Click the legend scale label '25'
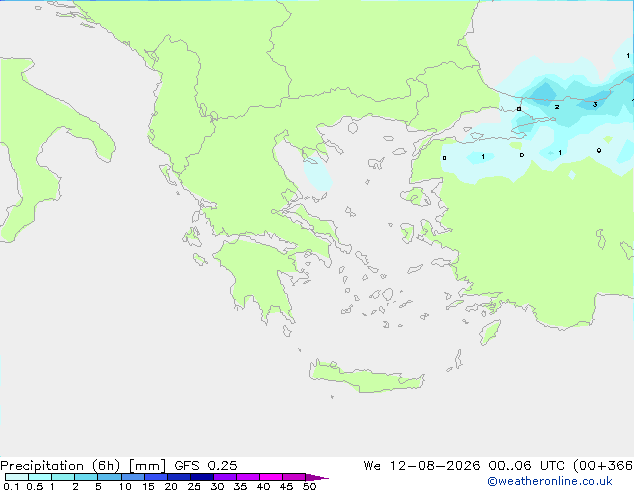This screenshot has height=490, width=634. (194, 486)
